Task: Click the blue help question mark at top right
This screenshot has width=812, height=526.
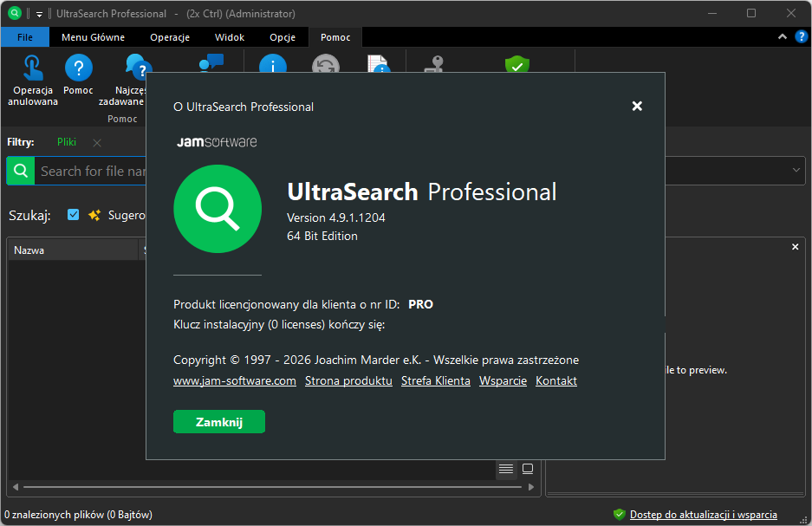Action: coord(801,36)
